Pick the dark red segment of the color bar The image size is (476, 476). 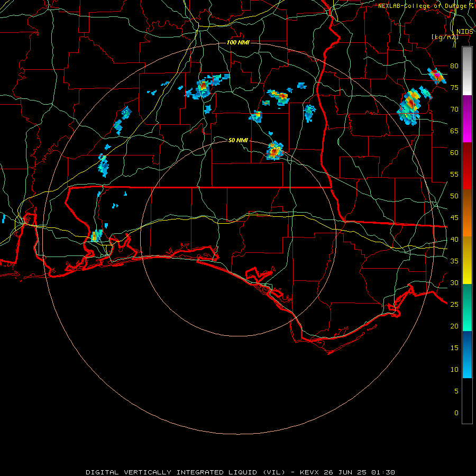pyautogui.click(x=467, y=166)
